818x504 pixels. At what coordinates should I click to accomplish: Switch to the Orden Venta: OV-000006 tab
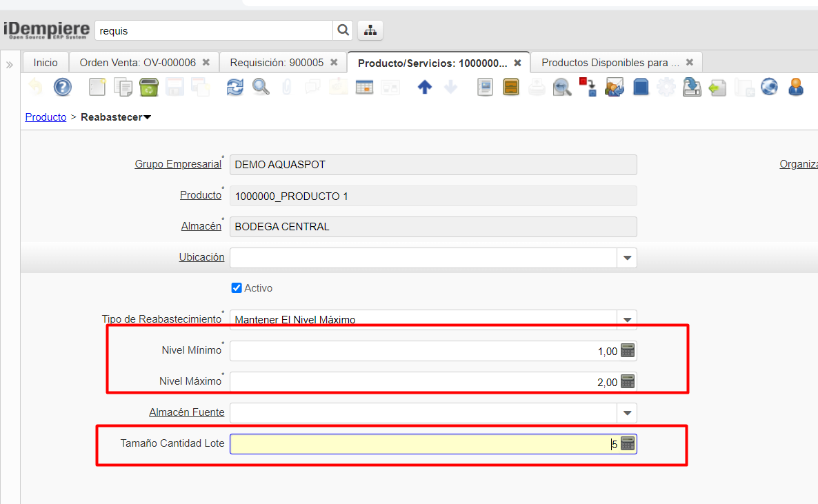pos(137,63)
